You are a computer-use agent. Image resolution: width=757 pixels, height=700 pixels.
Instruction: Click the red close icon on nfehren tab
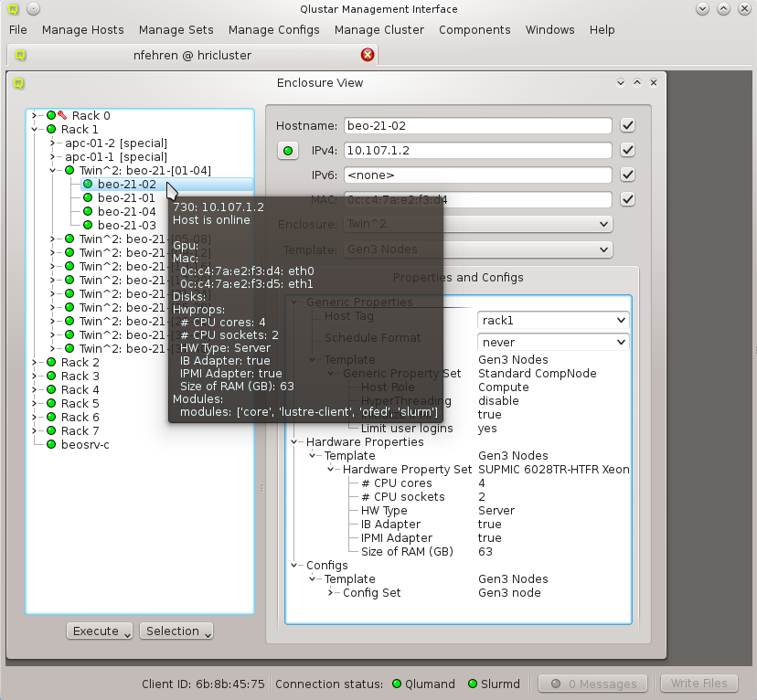[368, 55]
